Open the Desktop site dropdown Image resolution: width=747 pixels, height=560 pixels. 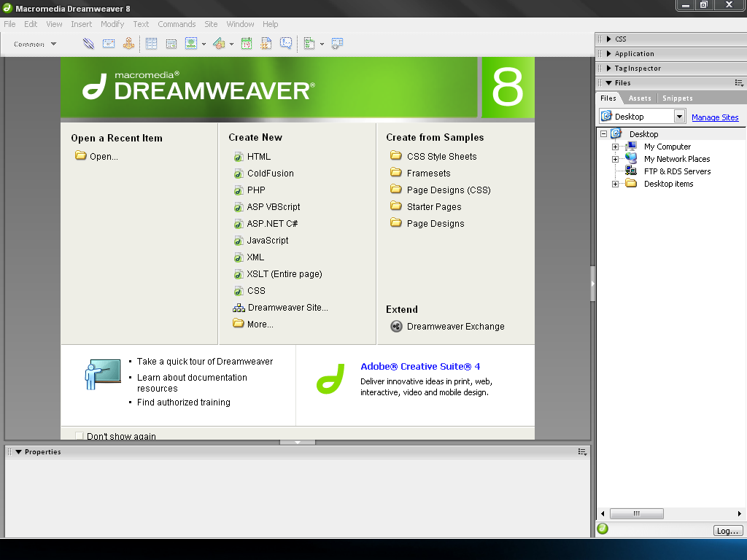pos(679,117)
